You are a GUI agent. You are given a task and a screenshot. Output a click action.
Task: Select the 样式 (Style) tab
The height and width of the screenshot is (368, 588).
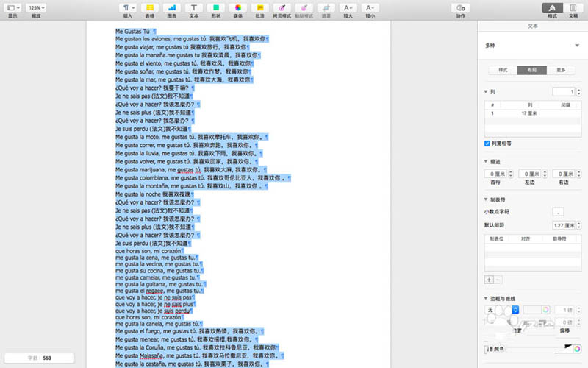[x=503, y=70]
